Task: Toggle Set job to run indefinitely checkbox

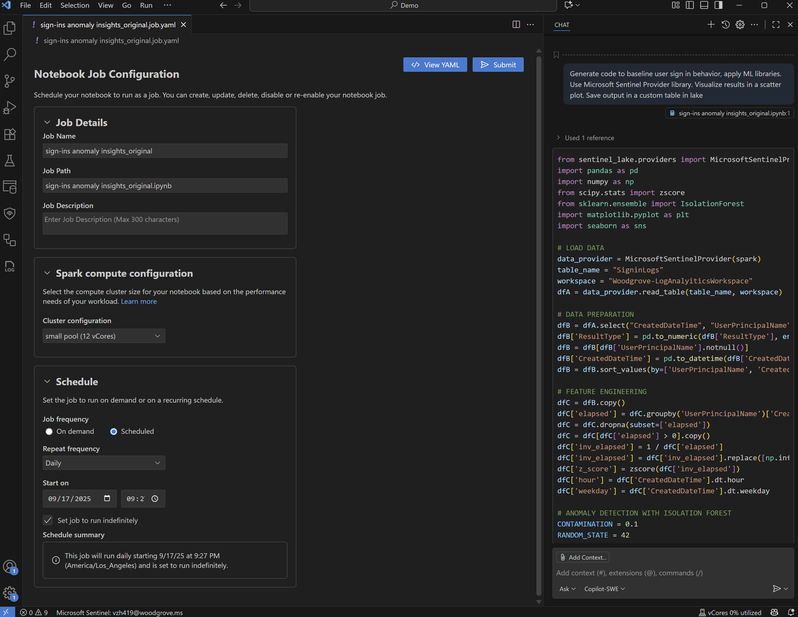Action: (48, 520)
